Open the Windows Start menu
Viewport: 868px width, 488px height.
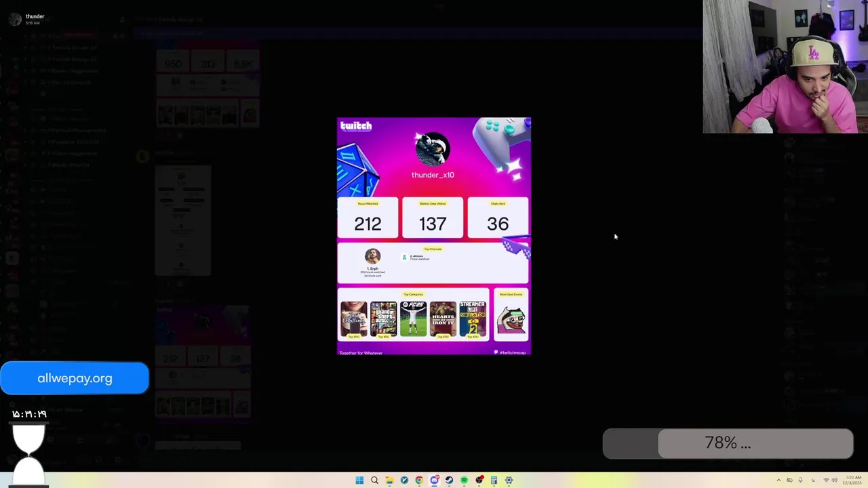click(x=359, y=480)
